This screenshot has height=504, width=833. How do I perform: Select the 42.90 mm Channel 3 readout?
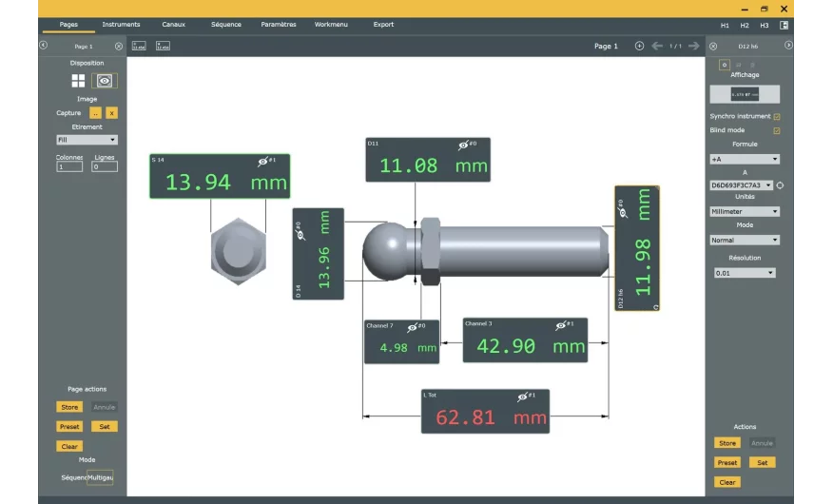tap(526, 340)
